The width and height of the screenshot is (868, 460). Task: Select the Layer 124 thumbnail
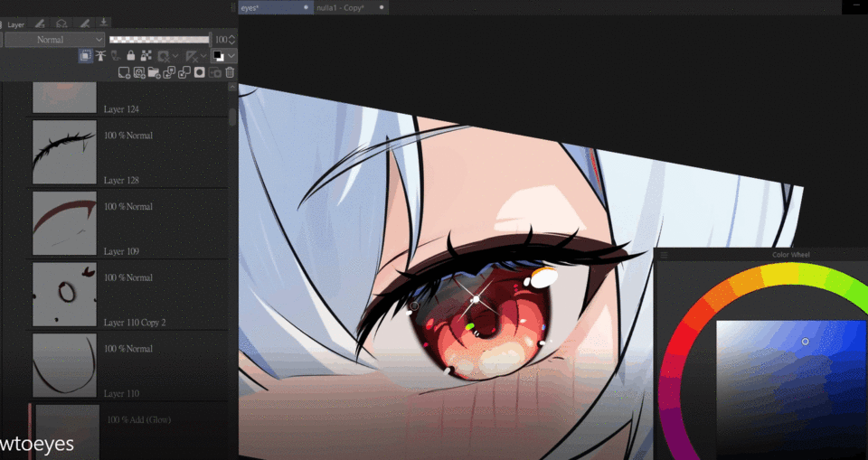(65, 98)
